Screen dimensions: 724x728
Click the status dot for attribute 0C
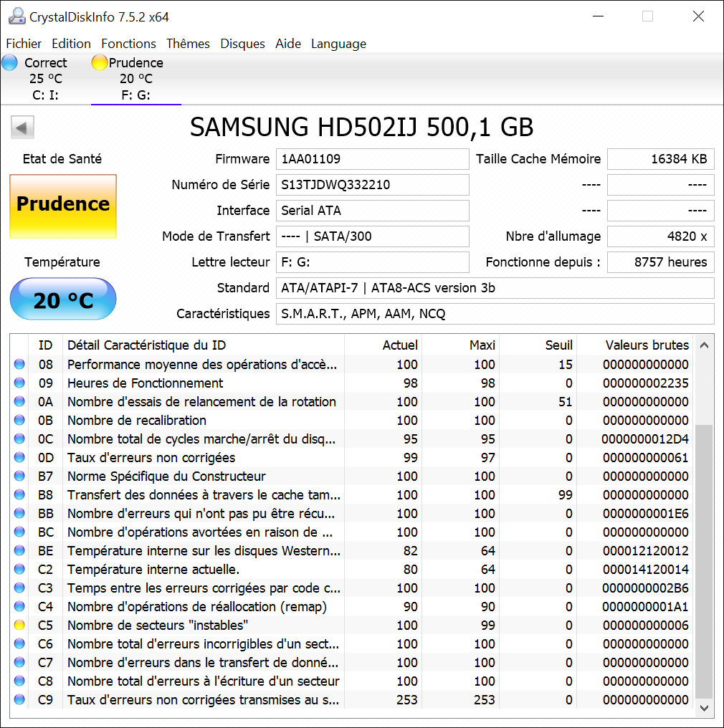19,439
